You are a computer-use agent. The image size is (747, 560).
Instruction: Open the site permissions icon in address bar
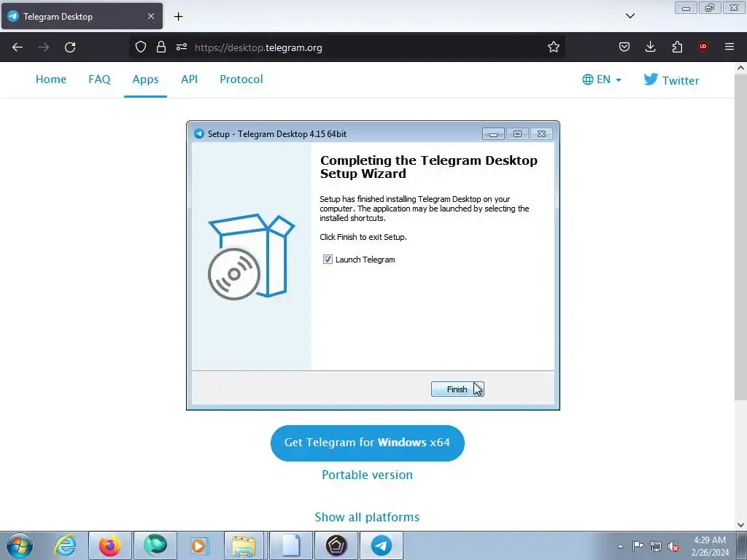(x=182, y=47)
